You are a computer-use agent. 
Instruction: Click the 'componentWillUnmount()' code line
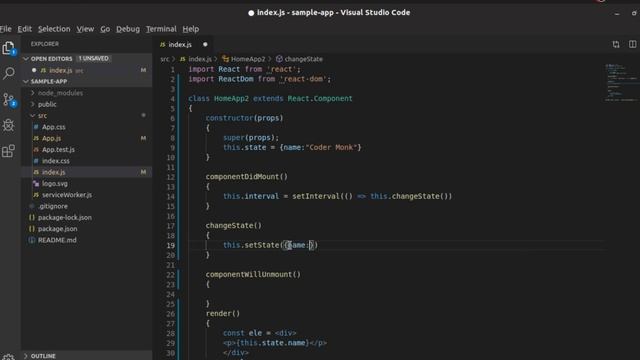[253, 275]
